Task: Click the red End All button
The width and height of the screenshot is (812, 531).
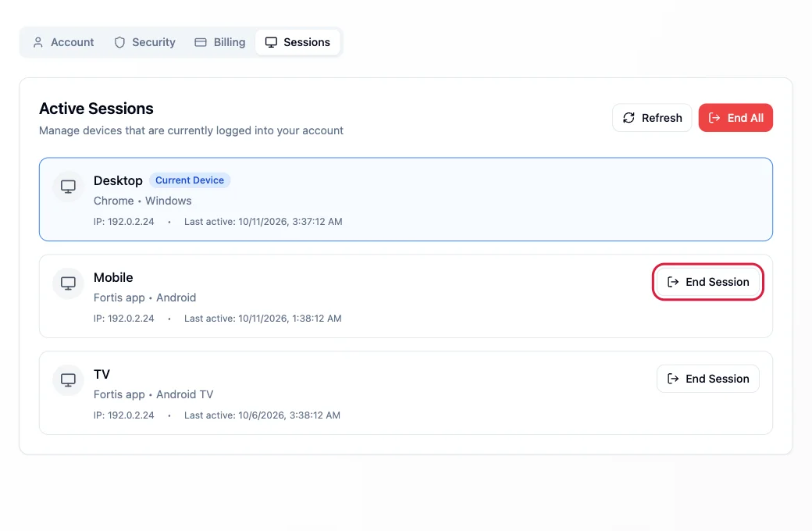Action: (735, 118)
